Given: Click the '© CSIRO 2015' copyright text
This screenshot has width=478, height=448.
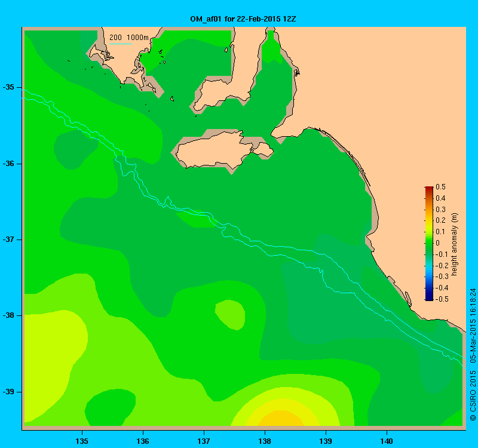Looking at the screenshot, I should coord(473,395).
